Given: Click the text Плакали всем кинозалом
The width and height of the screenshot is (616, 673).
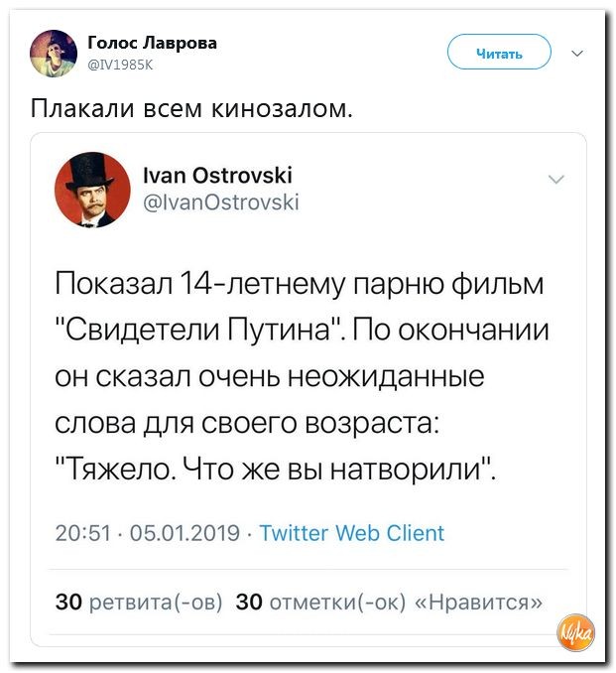Looking at the screenshot, I should (x=191, y=108).
